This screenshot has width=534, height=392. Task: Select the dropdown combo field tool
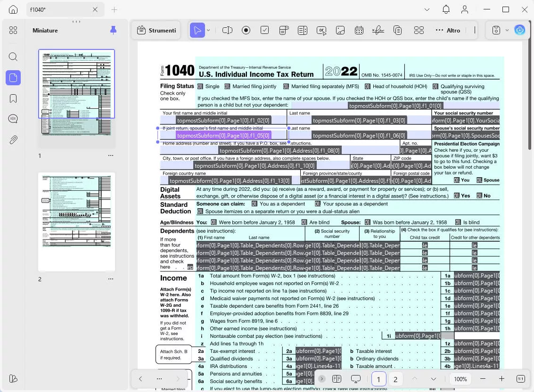click(x=284, y=30)
